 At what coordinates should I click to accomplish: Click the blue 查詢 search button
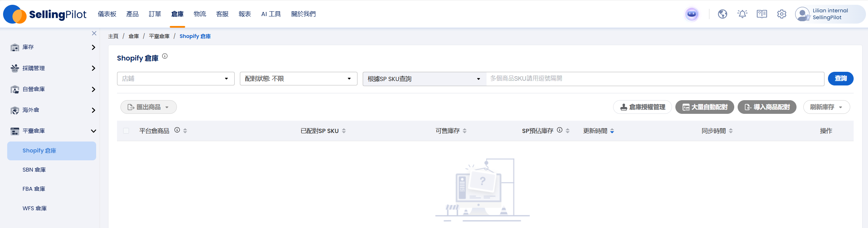pos(840,79)
